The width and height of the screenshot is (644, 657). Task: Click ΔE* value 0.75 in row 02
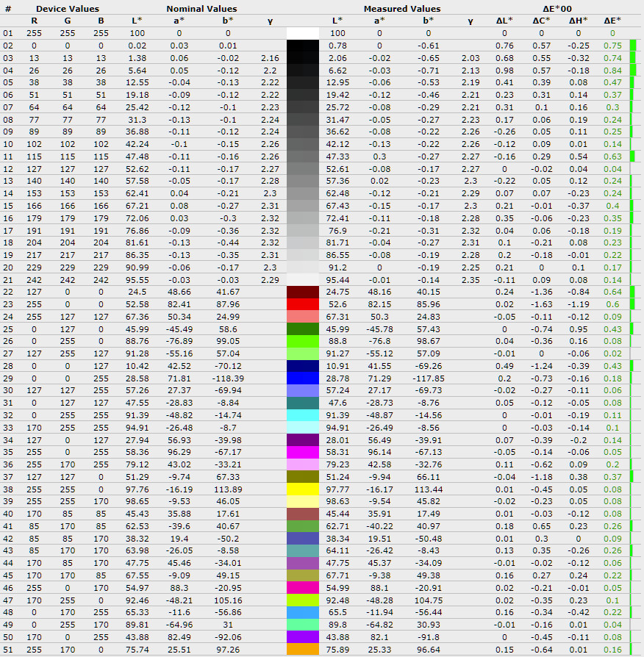612,46
